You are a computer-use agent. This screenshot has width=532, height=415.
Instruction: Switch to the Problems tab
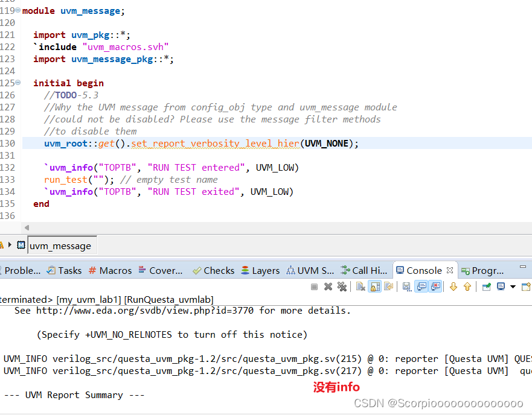point(21,270)
